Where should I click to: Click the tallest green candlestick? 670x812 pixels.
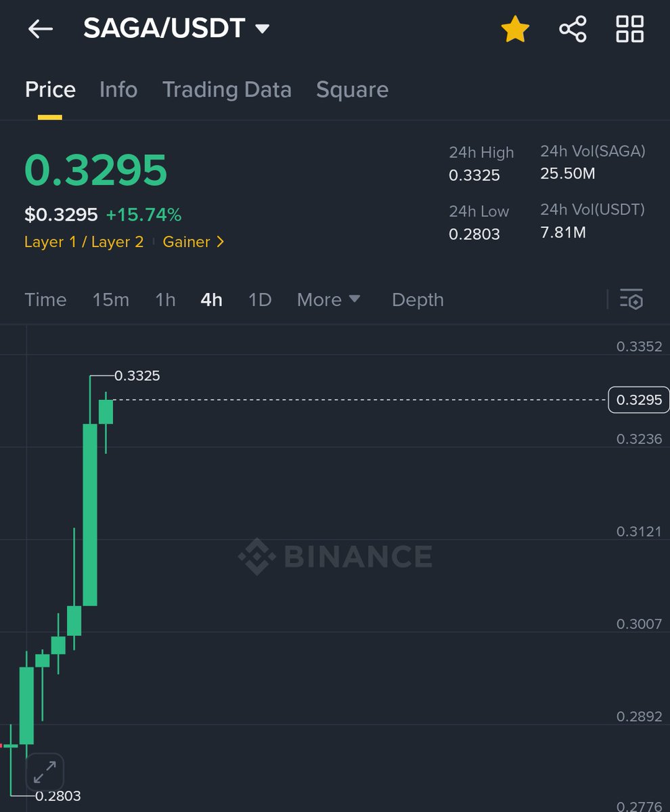[90, 514]
